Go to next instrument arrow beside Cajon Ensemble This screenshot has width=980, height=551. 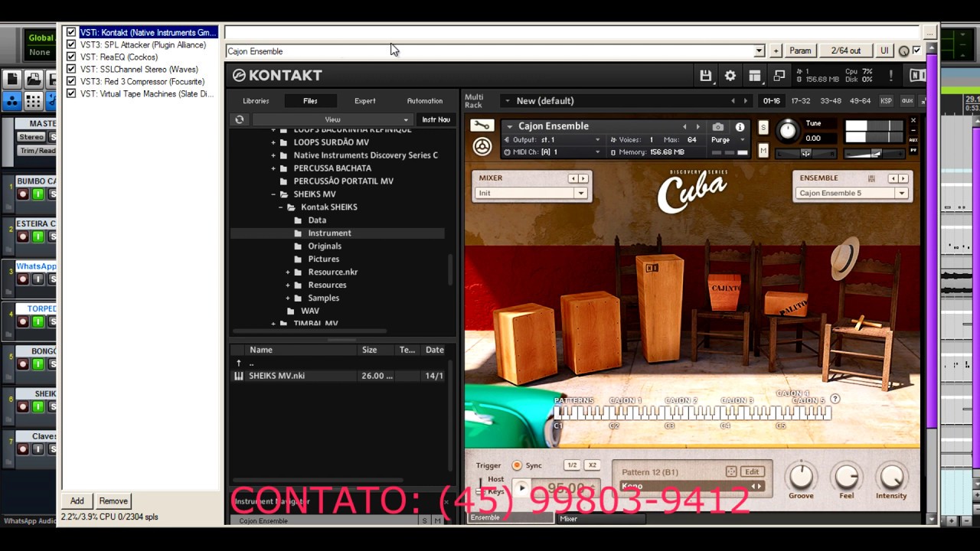tap(697, 127)
